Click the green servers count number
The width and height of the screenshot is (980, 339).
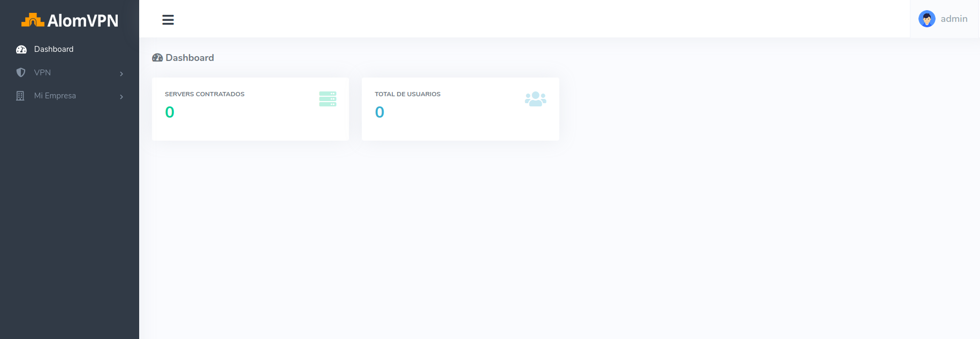[x=170, y=112]
